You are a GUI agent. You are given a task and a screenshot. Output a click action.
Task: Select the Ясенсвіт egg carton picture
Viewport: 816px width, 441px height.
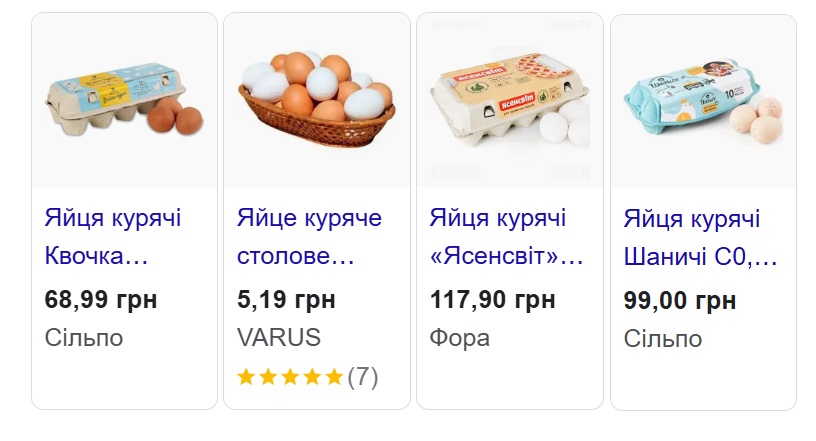[510, 100]
